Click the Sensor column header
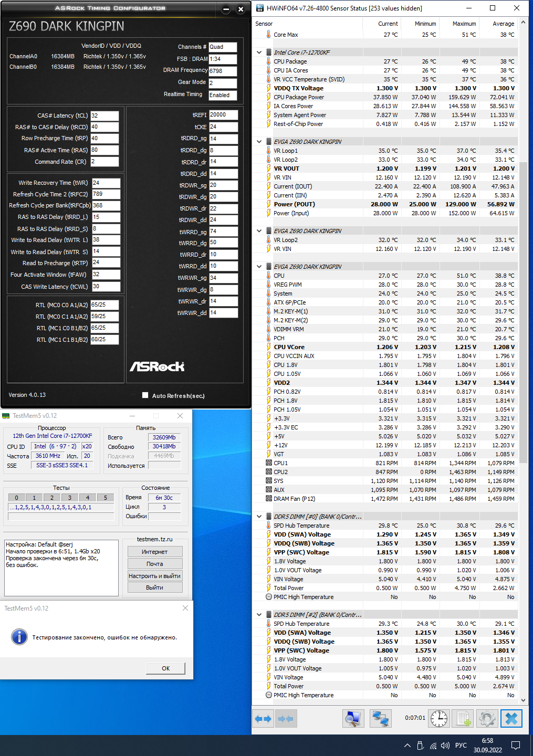Image resolution: width=533 pixels, height=756 pixels. coord(307,24)
